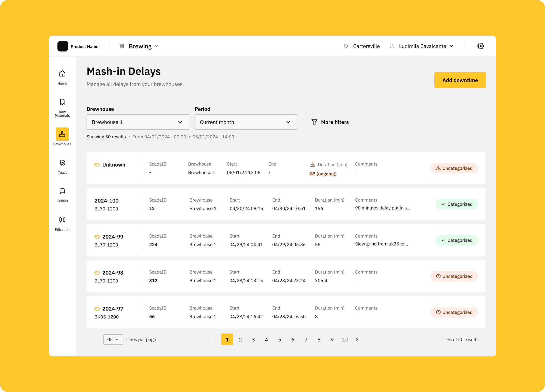The width and height of the screenshot is (545, 392).
Task: Click next page arrow in pagination
Action: 357,339
